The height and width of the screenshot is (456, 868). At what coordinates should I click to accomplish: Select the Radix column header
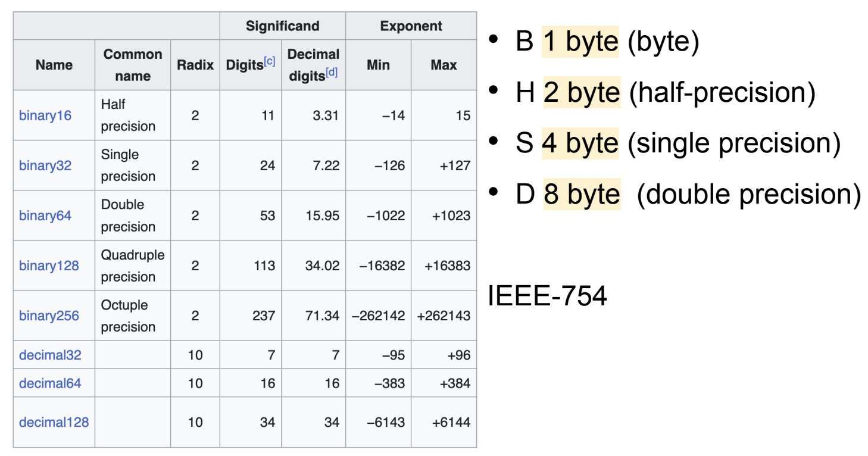pos(195,65)
